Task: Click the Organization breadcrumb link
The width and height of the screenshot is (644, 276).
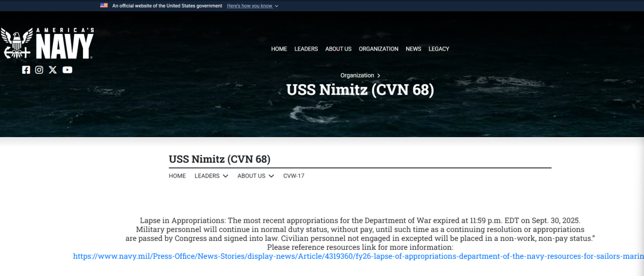Action: click(357, 75)
